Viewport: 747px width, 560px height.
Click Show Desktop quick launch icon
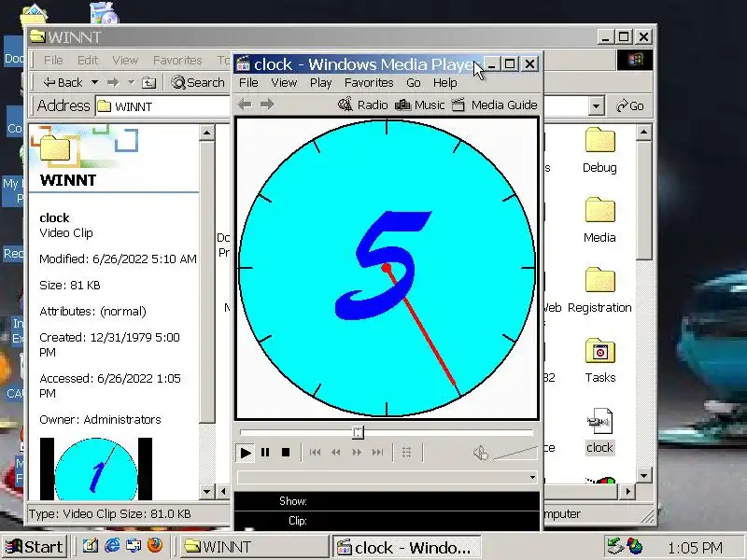click(91, 546)
